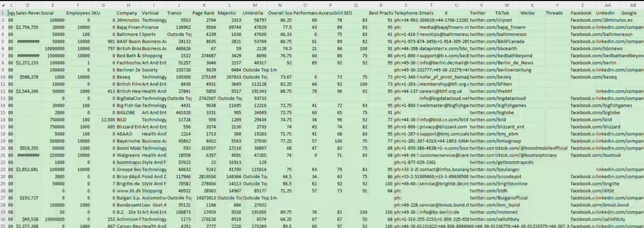Select row 12 header
644x228 pixels.
pyautogui.click(x=3, y=91)
